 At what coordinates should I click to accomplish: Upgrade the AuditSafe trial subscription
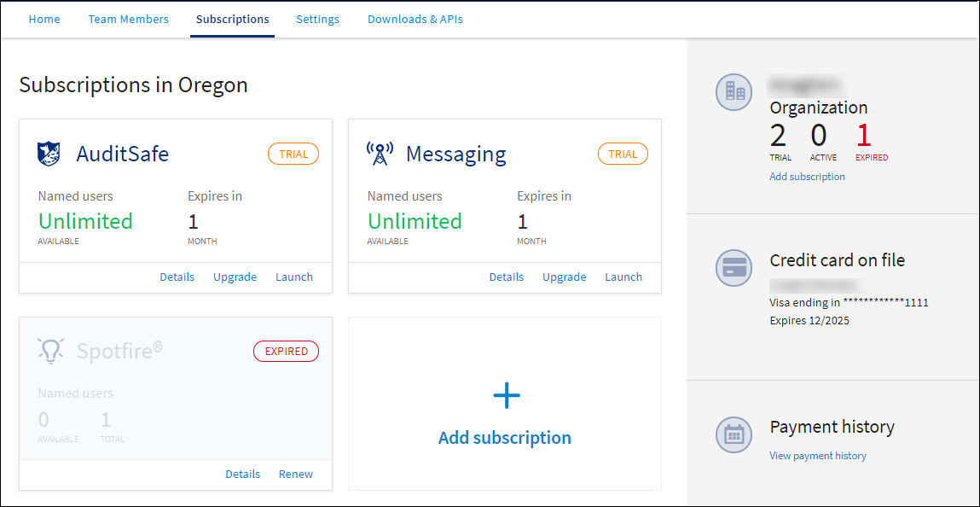click(x=235, y=277)
